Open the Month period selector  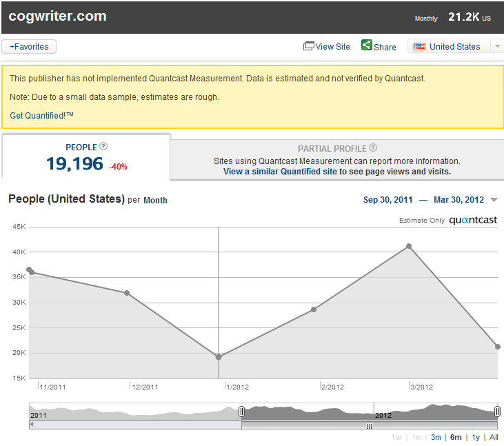(155, 200)
